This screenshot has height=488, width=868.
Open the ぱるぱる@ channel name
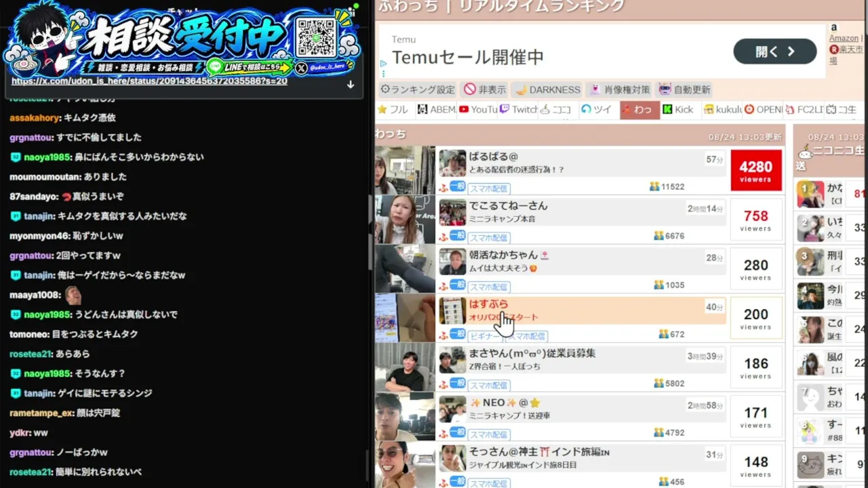point(494,157)
